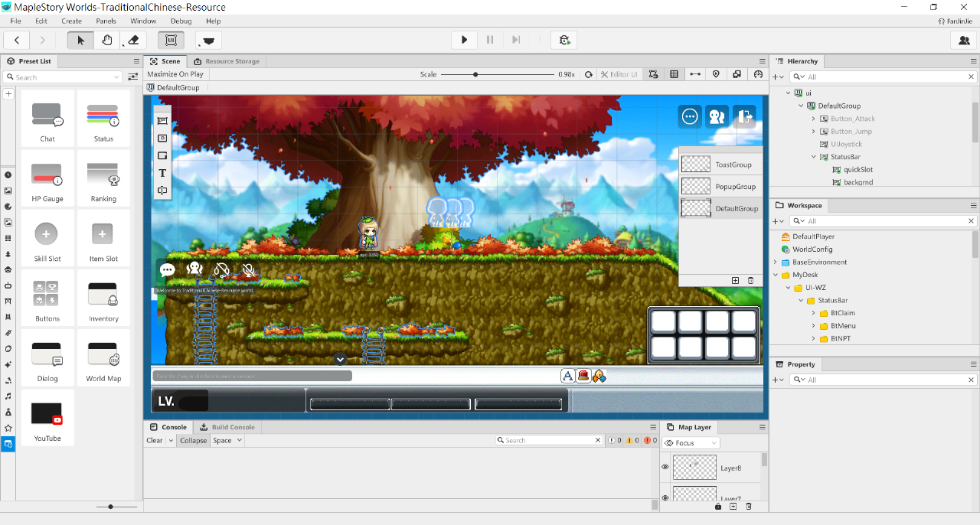Click the Scale slider handle

(x=475, y=74)
